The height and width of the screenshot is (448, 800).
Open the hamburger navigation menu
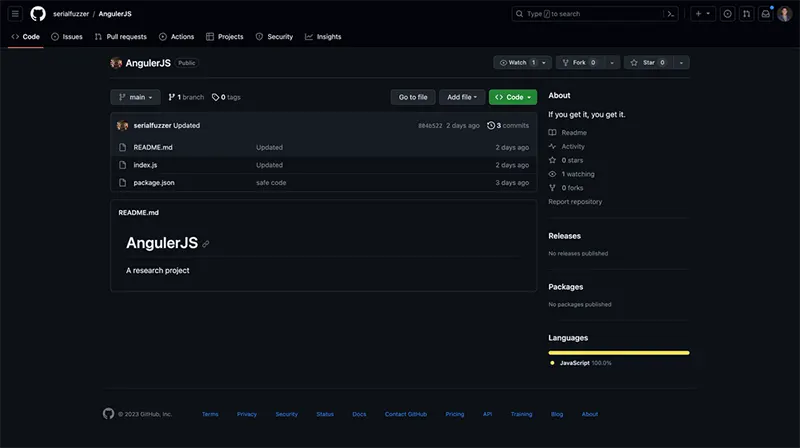pyautogui.click(x=15, y=14)
